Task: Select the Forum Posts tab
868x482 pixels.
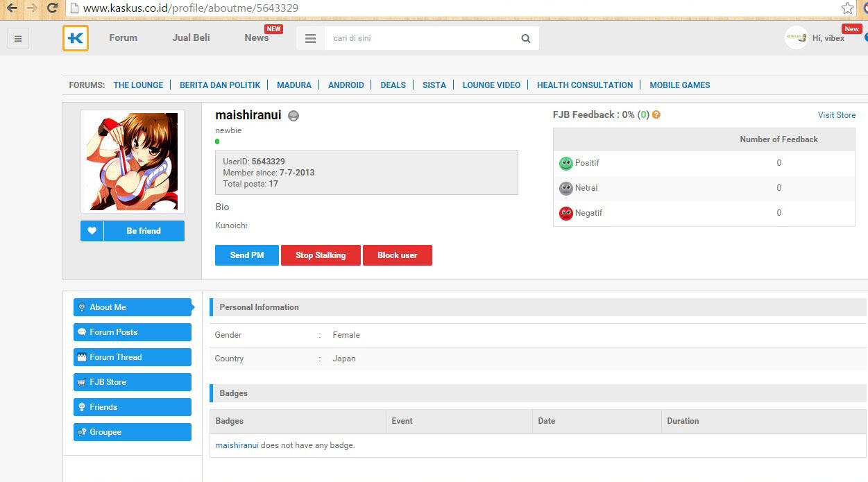Action: (x=133, y=332)
